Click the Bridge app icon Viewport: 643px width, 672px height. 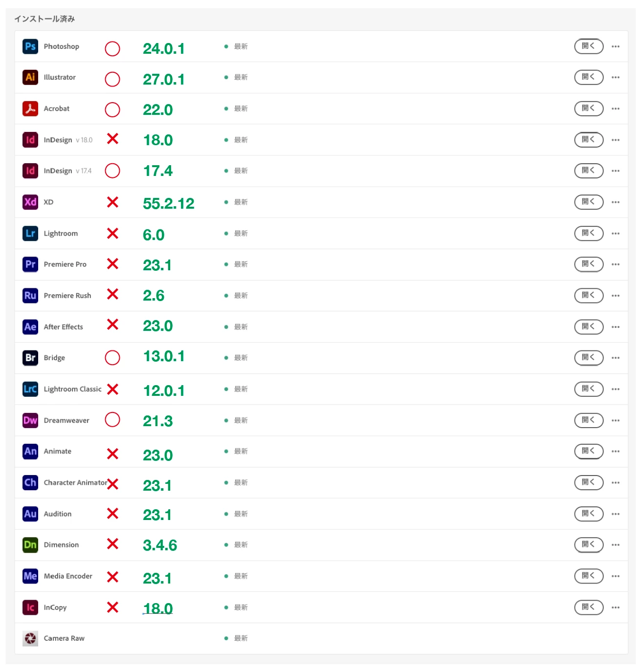(30, 358)
